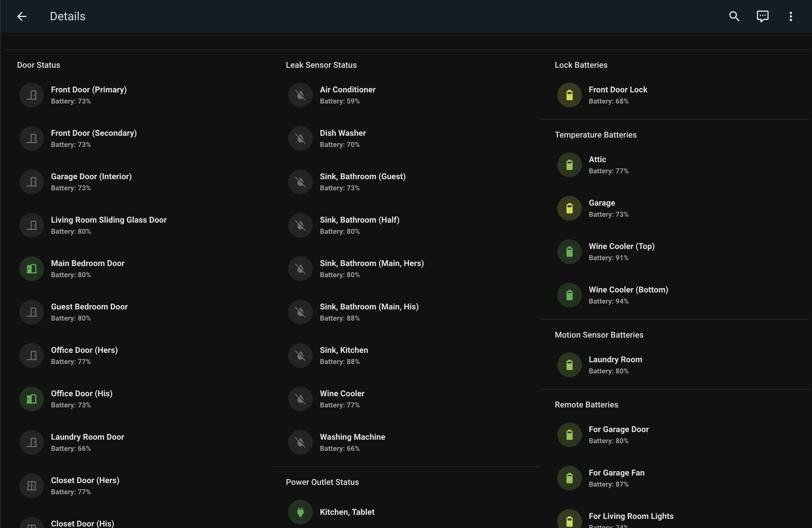Click the Air Conditioner leak sensor icon

pos(300,95)
